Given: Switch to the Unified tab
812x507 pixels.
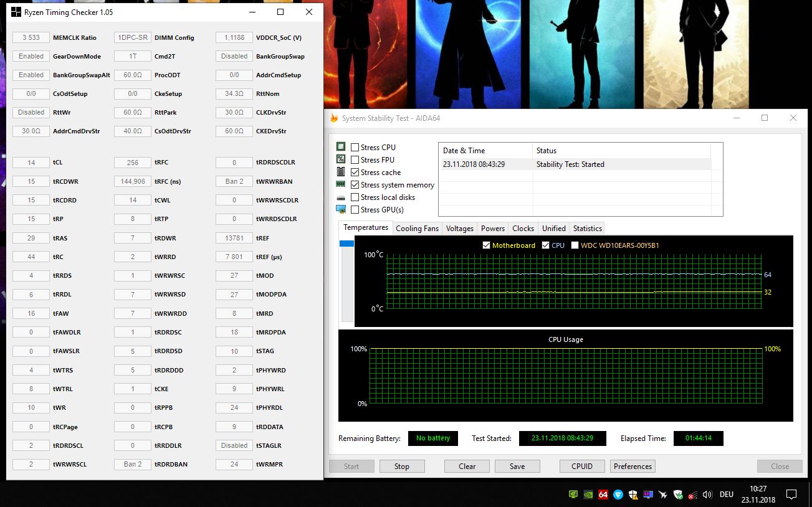Looking at the screenshot, I should tap(554, 229).
